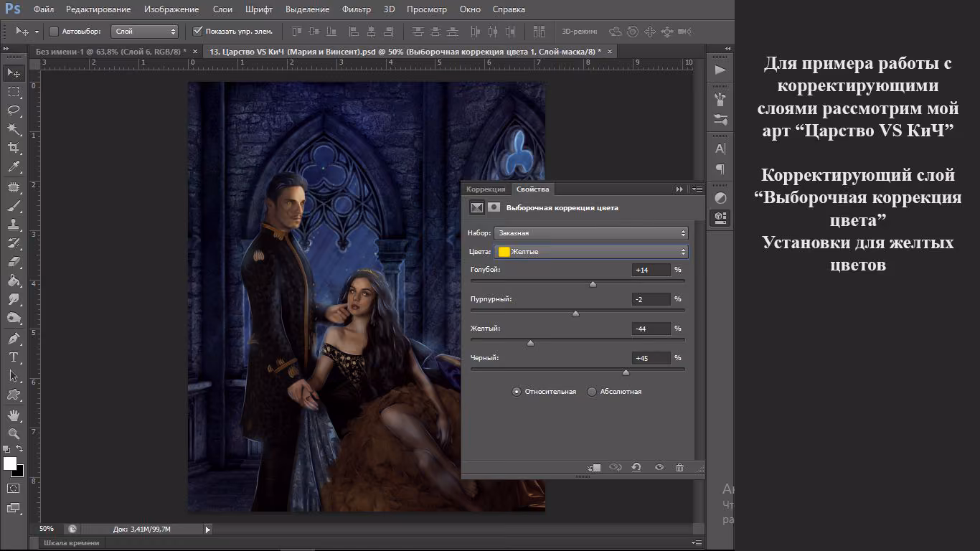Toggle the Показать упр. элем. checkbox
Viewport: 980px width, 551px height.
click(198, 32)
